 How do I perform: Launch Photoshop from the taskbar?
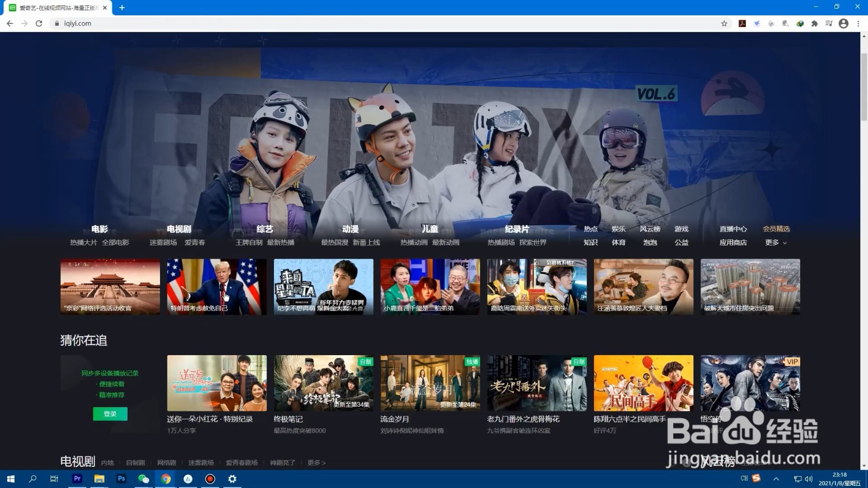(x=121, y=479)
